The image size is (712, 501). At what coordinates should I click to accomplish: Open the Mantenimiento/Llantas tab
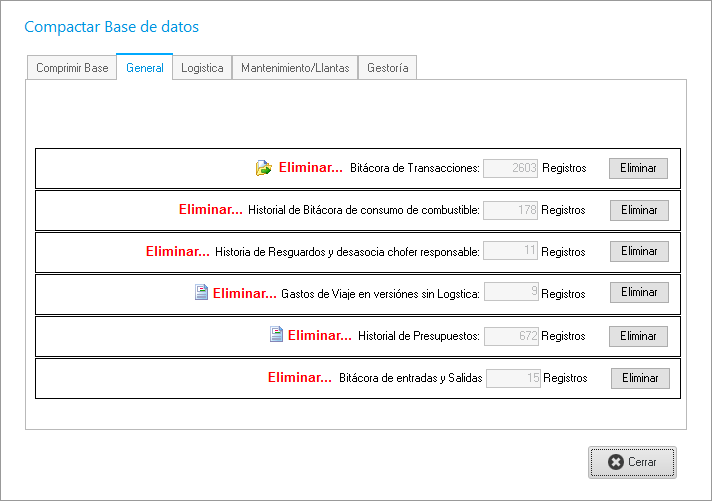point(295,68)
